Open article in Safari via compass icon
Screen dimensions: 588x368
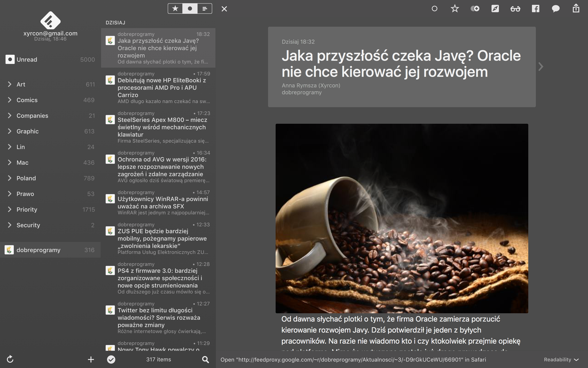(x=495, y=9)
